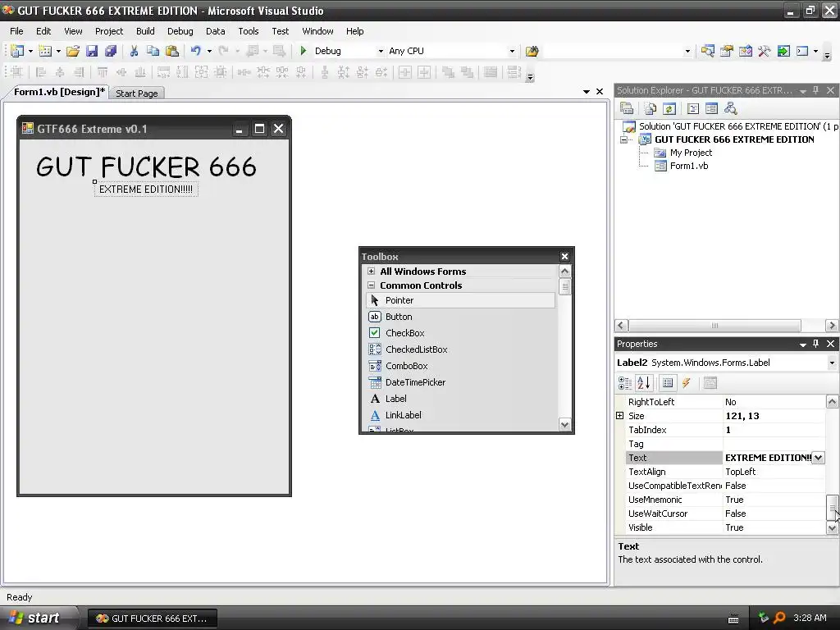Open the Find combo box dropdown arrow
This screenshot has height=630, width=840.
pyautogui.click(x=687, y=52)
